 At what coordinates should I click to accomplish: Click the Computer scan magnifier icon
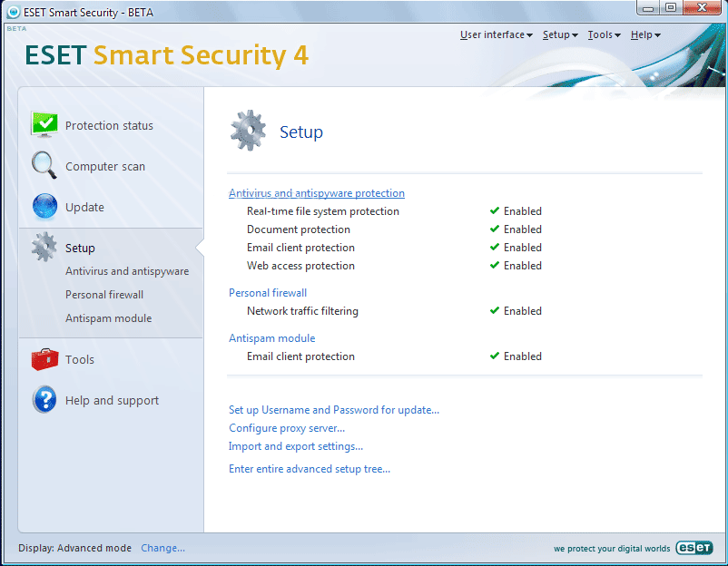pyautogui.click(x=44, y=165)
